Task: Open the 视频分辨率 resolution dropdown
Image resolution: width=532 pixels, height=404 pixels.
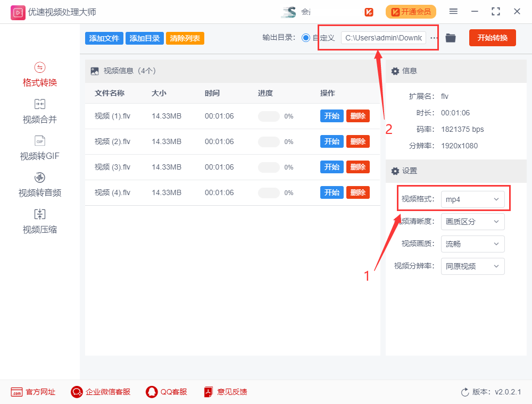Action: pyautogui.click(x=472, y=266)
